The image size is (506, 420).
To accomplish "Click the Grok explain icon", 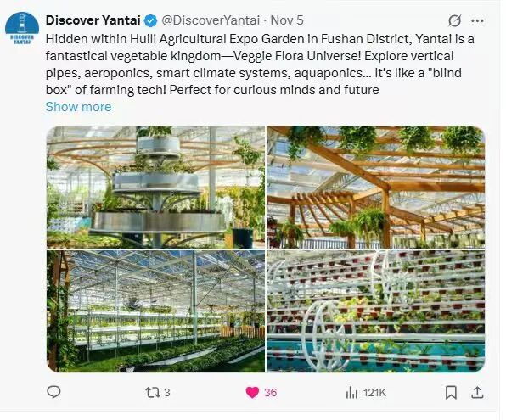I will pos(454,21).
